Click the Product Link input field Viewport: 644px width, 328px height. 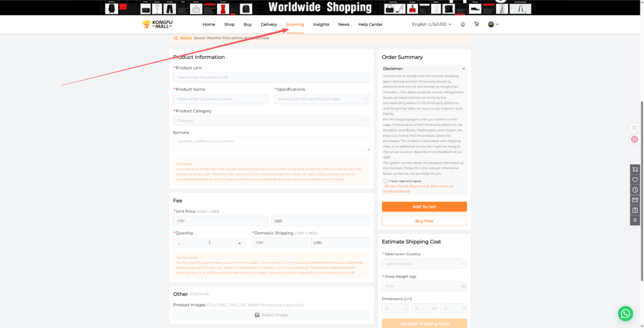pyautogui.click(x=272, y=77)
